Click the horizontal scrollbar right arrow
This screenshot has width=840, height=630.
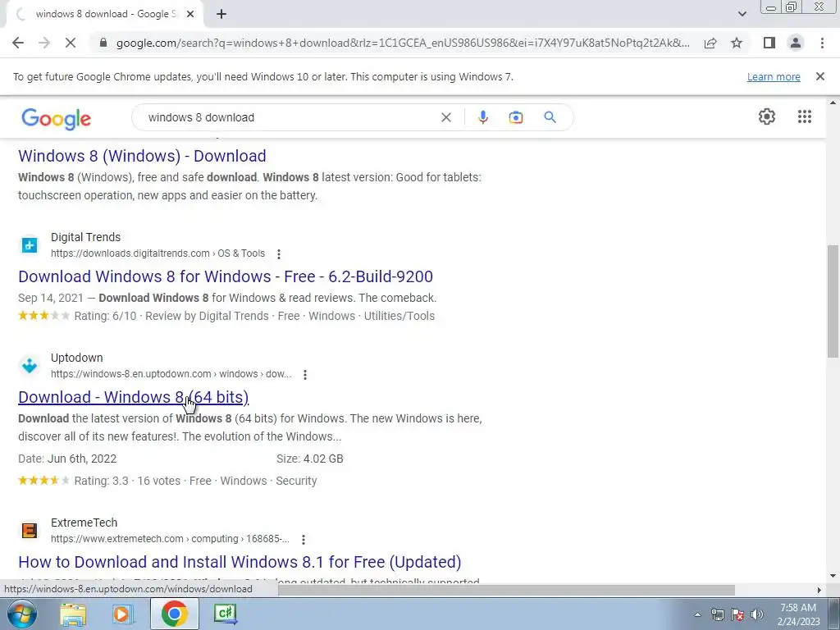pyautogui.click(x=819, y=590)
